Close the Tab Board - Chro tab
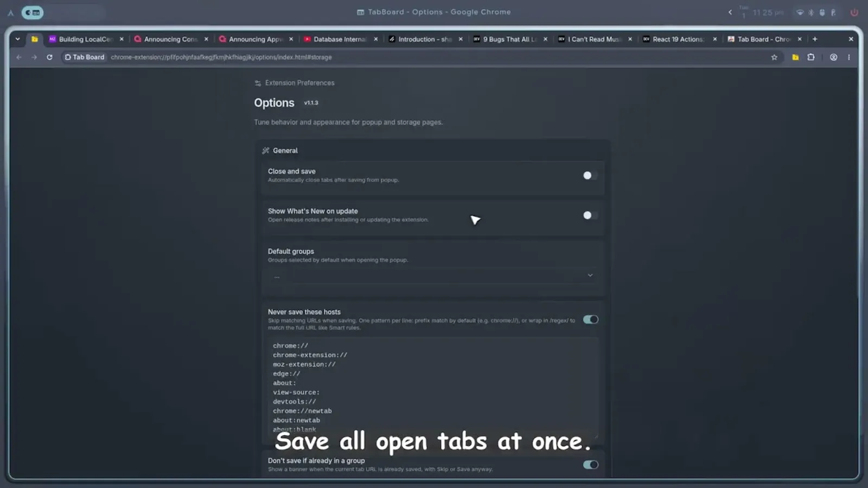Viewport: 868px width, 488px height. [x=800, y=39]
